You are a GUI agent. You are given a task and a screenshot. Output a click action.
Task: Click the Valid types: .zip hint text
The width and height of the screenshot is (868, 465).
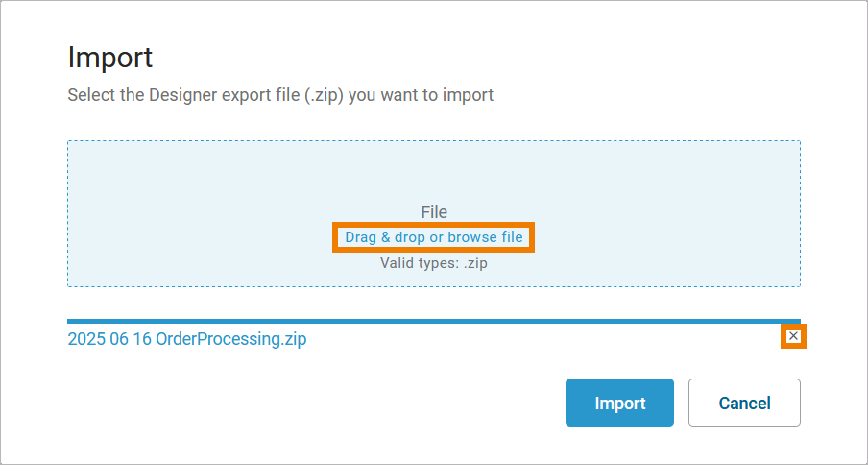coord(434,263)
